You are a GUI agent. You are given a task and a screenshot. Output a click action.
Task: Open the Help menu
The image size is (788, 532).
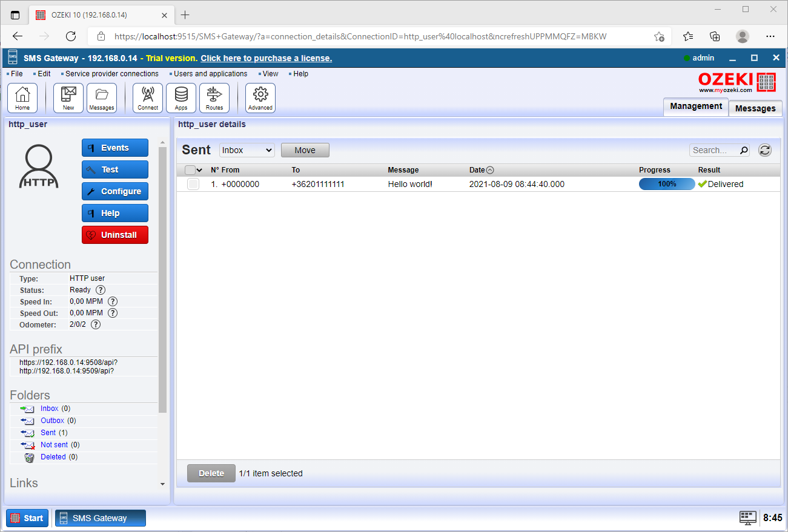[300, 74]
